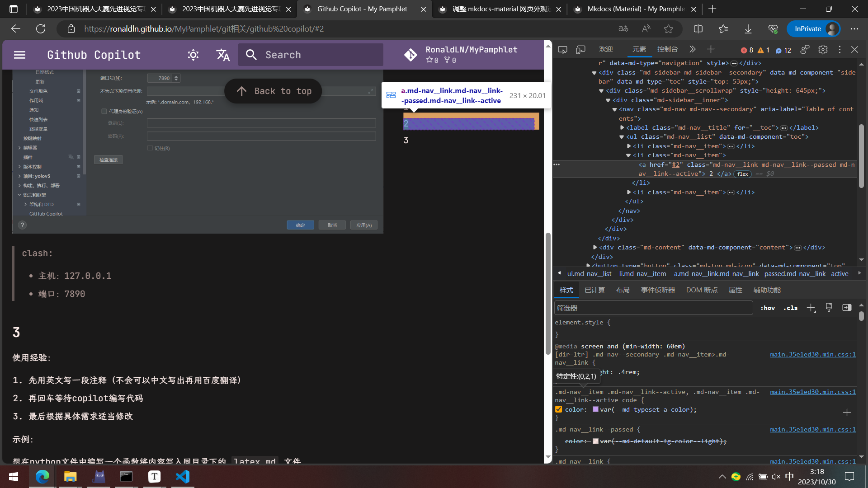The width and height of the screenshot is (868, 488).
Task: Switch to the 控制台 console tab
Action: 667,49
